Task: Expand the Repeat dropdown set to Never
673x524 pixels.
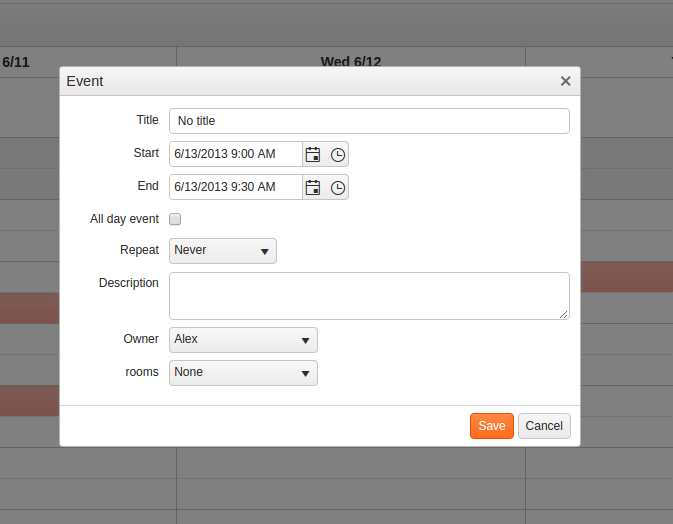Action: point(223,251)
